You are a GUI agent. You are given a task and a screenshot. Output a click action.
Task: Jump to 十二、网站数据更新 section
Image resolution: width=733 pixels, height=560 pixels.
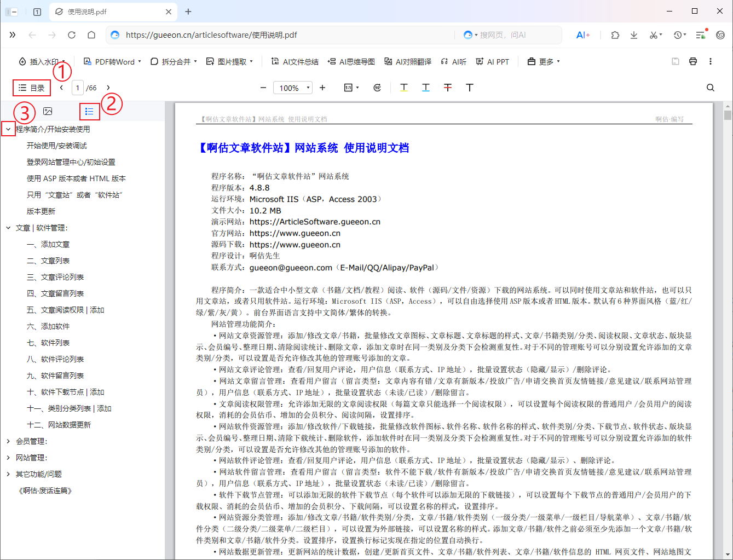pos(59,425)
